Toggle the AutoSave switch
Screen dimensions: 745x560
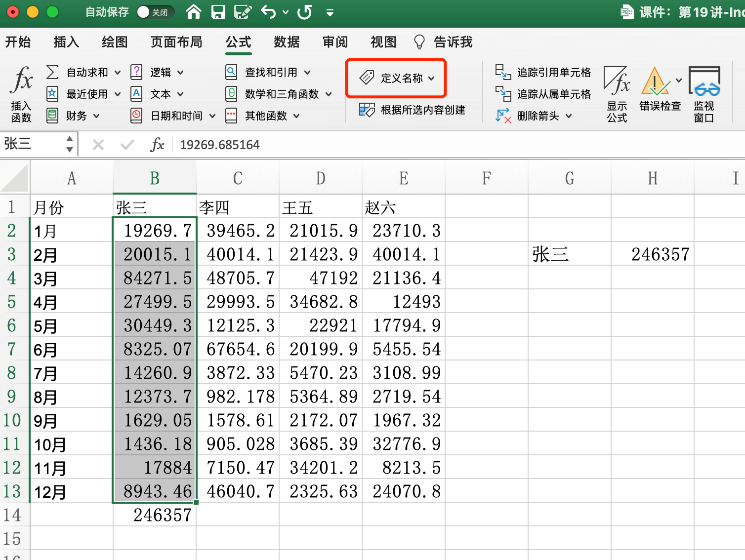coord(155,12)
